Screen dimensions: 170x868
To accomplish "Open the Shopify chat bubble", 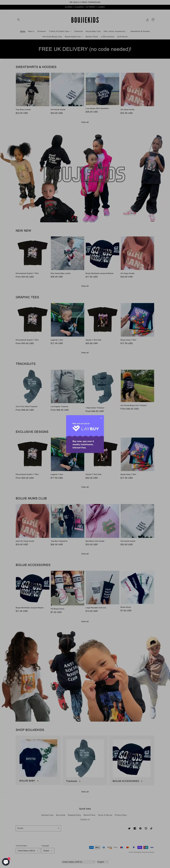I will click(x=6, y=862).
